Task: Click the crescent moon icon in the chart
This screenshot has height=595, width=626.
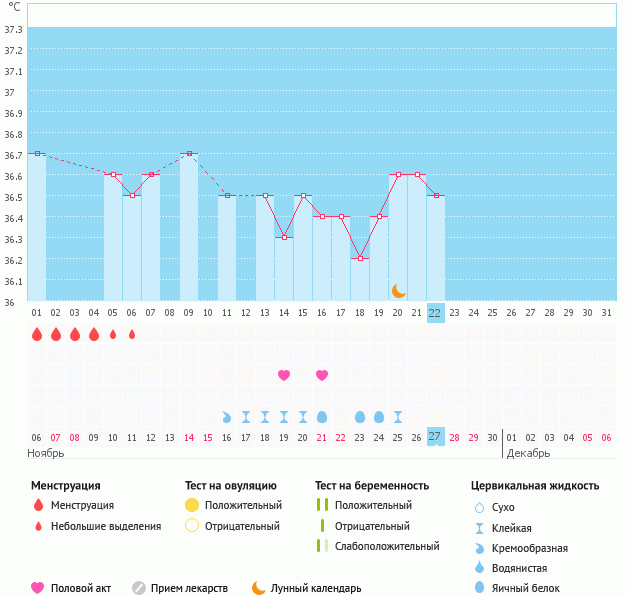Action: (x=398, y=290)
